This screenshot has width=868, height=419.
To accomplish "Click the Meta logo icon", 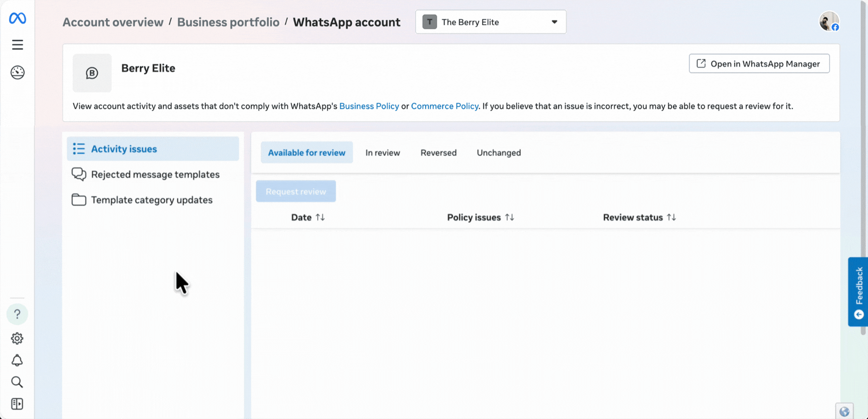I will [18, 19].
